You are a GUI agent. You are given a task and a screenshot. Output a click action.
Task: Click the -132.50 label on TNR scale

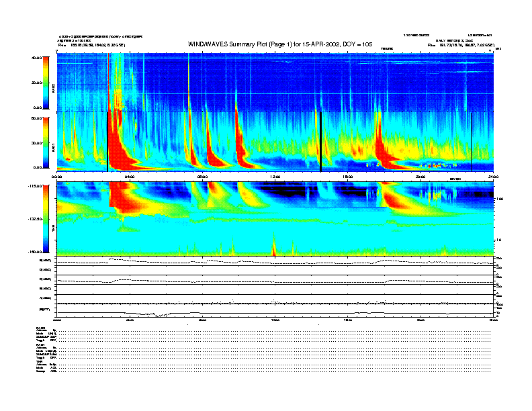pyautogui.click(x=35, y=219)
